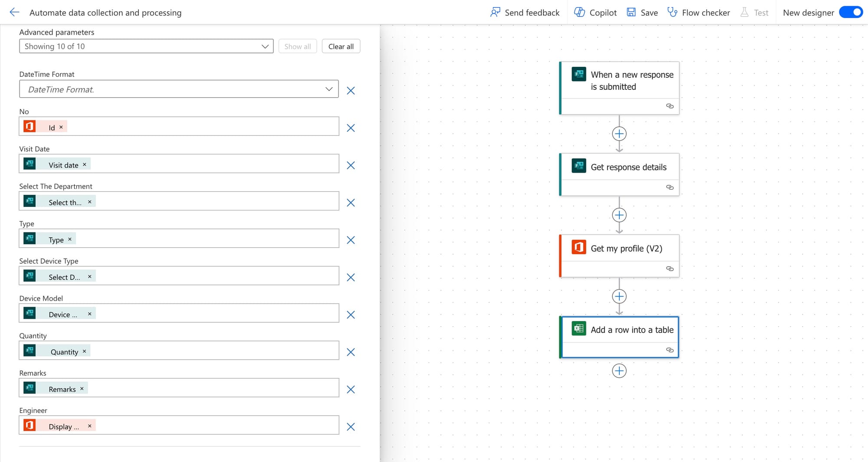The height and width of the screenshot is (462, 868).
Task: Remove the Remarks parameter row
Action: (351, 389)
